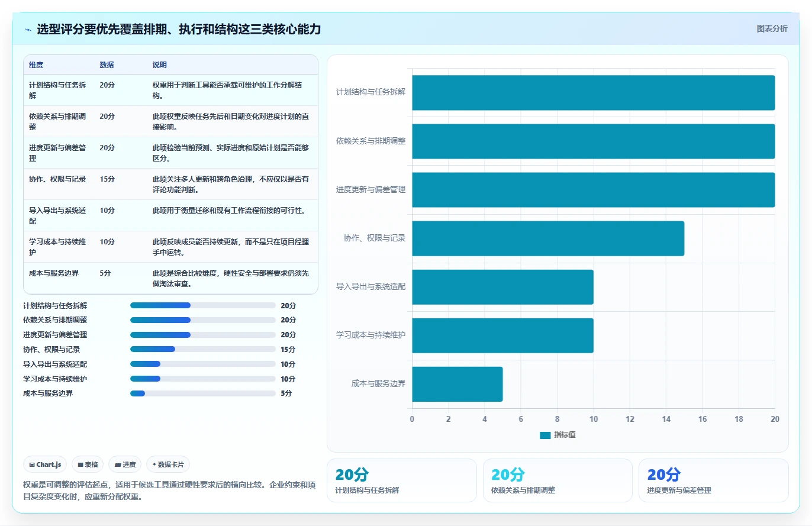
Task: Click 计划结构与任务拆解 cell in the table
Action: (x=57, y=90)
